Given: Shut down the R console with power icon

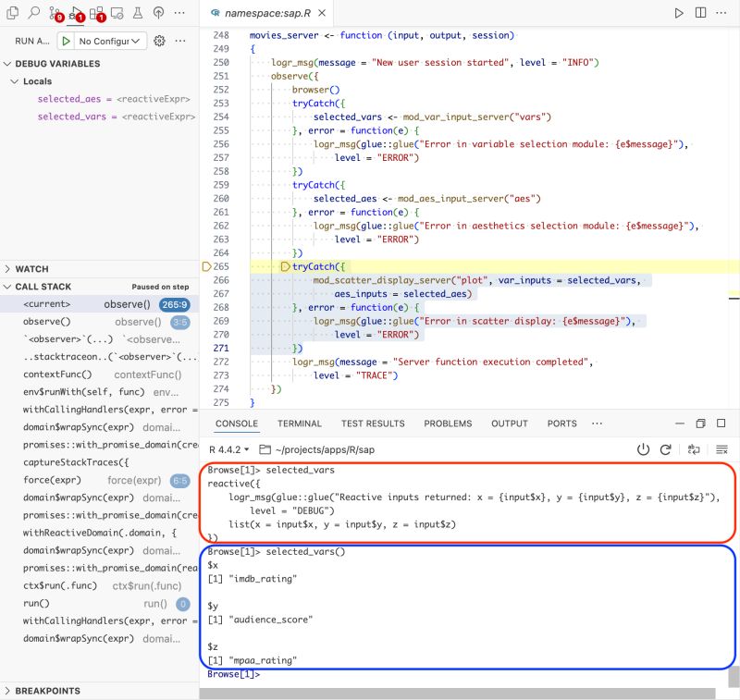Looking at the screenshot, I should point(643,449).
